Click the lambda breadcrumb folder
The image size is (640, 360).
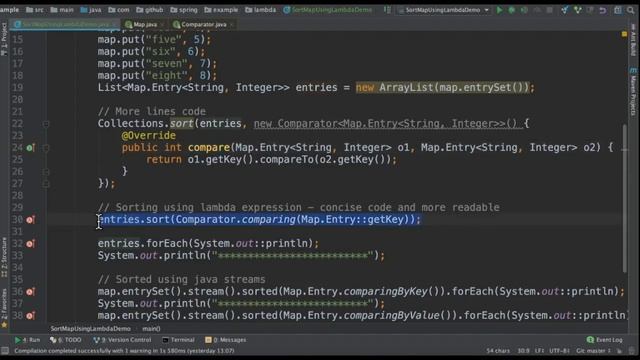pos(260,10)
